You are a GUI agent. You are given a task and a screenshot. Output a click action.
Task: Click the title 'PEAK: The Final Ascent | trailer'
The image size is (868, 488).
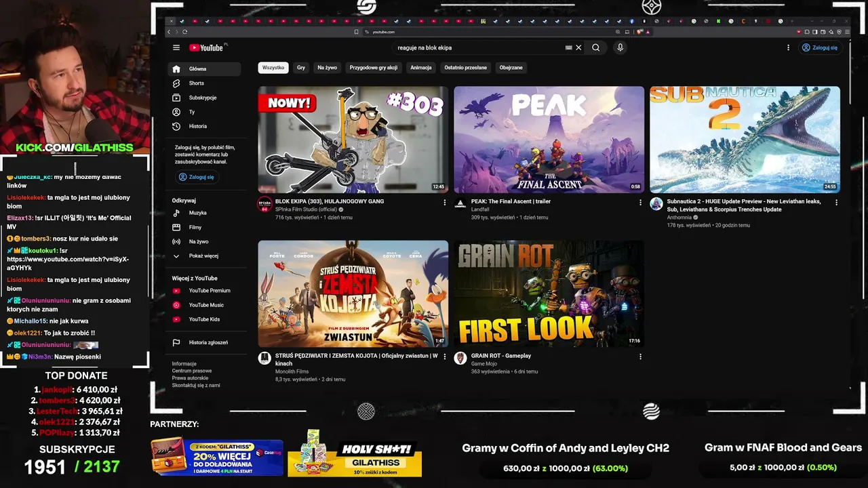coord(511,201)
